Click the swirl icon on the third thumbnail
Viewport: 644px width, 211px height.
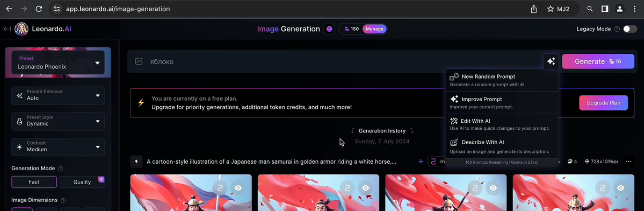click(475, 188)
